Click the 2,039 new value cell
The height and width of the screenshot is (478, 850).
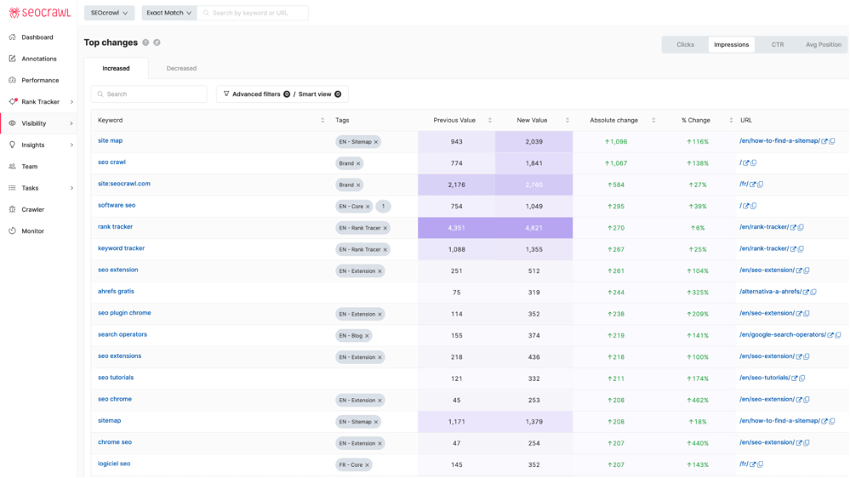tap(534, 141)
